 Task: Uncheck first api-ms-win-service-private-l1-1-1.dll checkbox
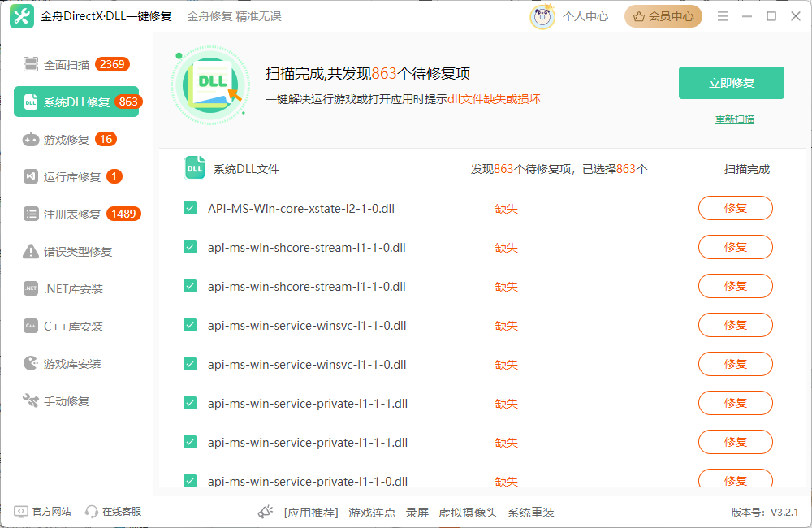190,403
